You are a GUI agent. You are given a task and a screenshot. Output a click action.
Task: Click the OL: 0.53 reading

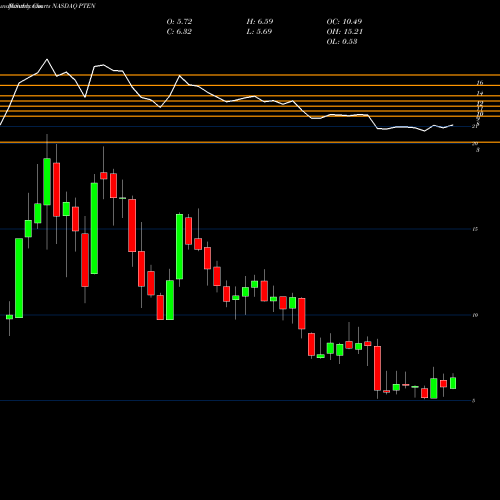(x=342, y=42)
